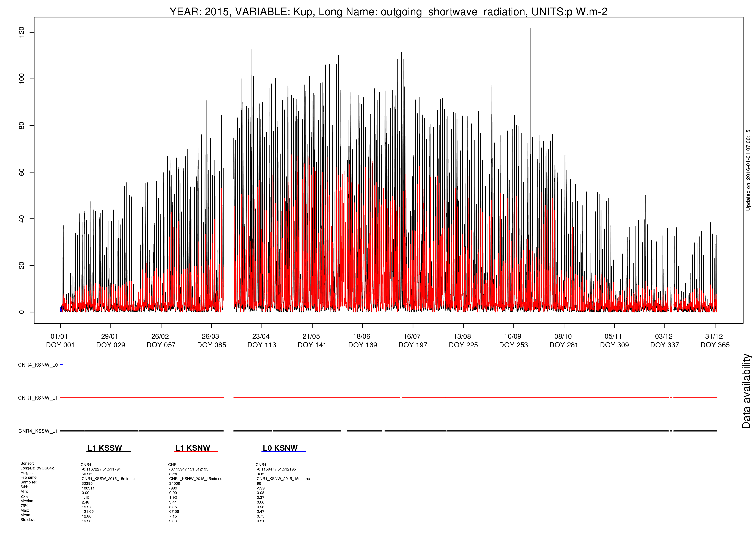Click the y-axis tick label 120
This screenshot has height=535, width=756.
[21, 32]
